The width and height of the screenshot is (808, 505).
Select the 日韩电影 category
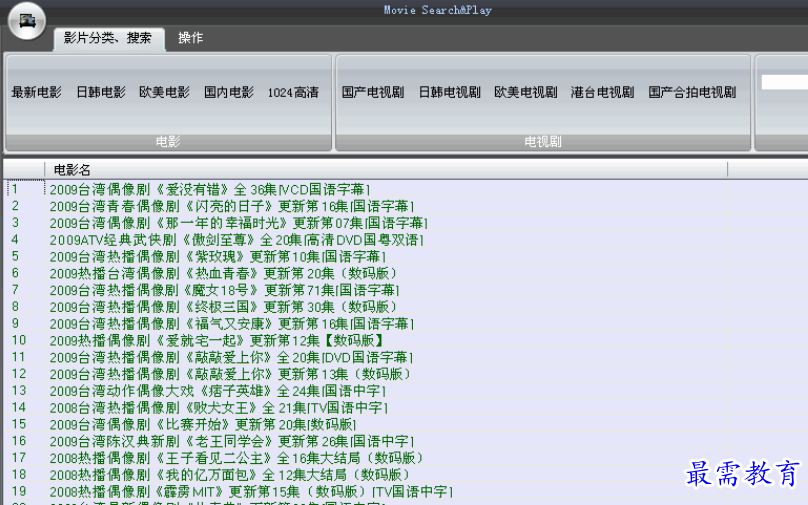tap(101, 93)
